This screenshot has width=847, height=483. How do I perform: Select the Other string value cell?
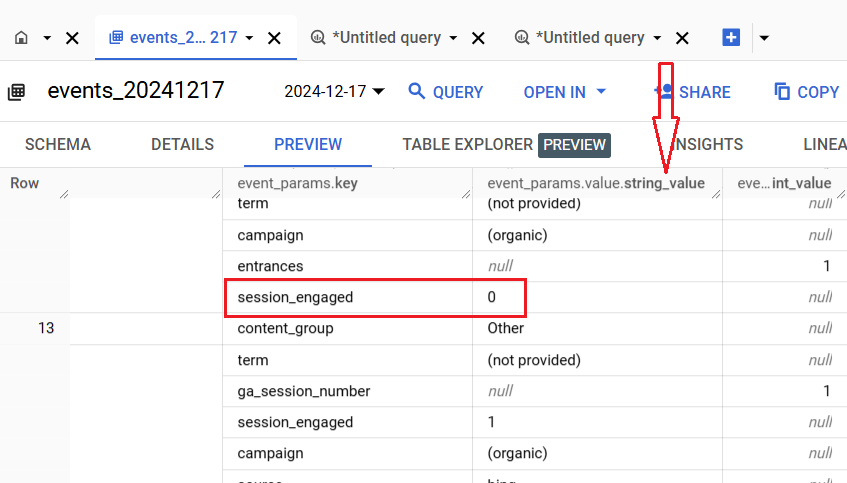(x=597, y=328)
